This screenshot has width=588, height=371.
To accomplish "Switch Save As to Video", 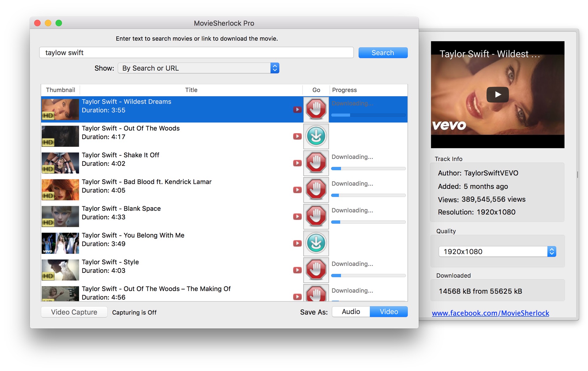I will coord(389,312).
